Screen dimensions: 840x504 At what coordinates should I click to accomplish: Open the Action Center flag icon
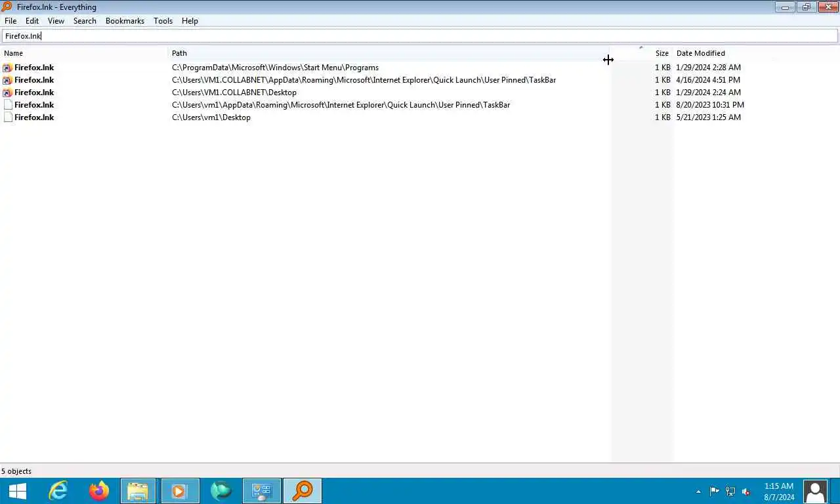pyautogui.click(x=715, y=491)
